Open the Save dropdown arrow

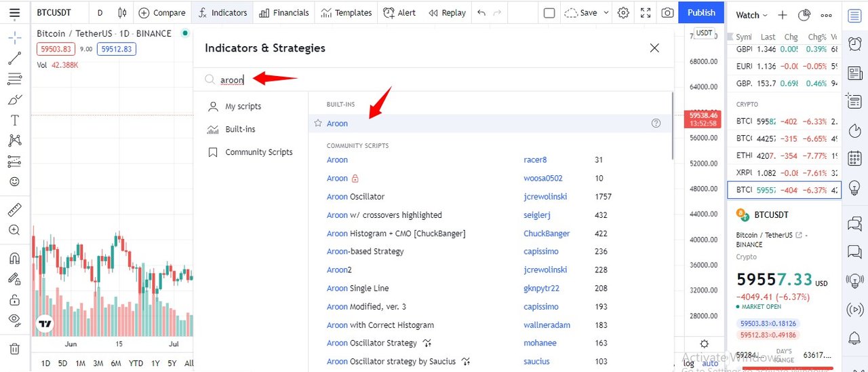(x=606, y=13)
